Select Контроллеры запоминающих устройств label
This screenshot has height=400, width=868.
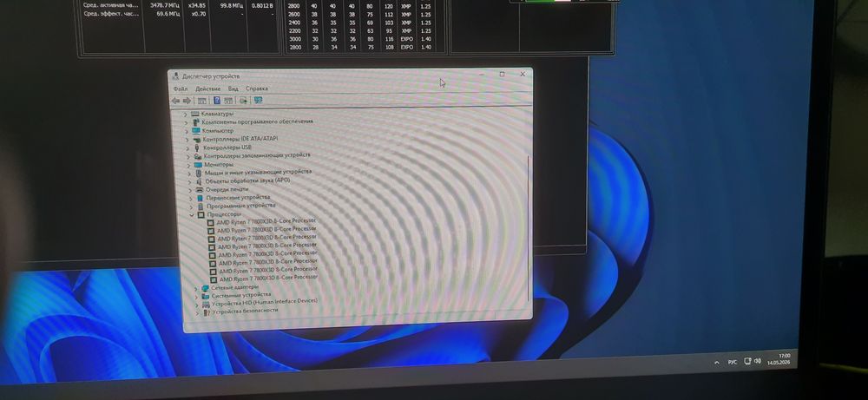[x=257, y=155]
